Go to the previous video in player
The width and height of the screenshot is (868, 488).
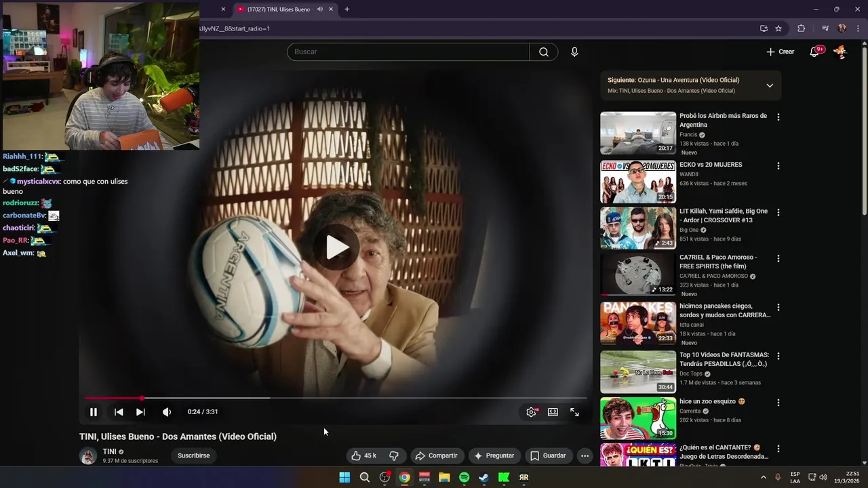[119, 412]
